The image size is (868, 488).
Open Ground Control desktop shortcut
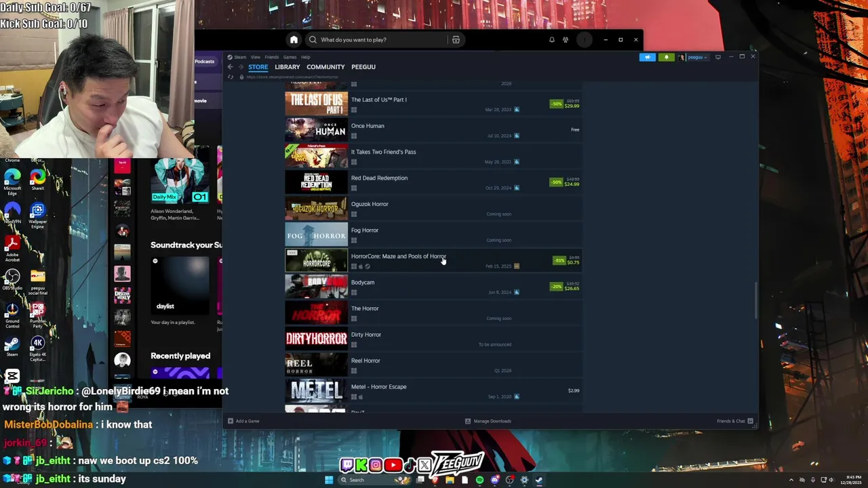coord(12,316)
